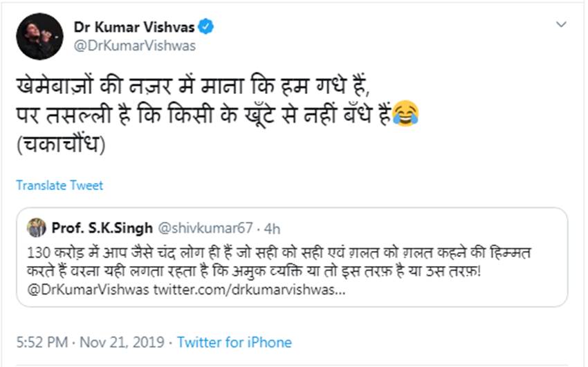Click the Nov 21, 2019 date
588x367 pixels.
click(122, 342)
